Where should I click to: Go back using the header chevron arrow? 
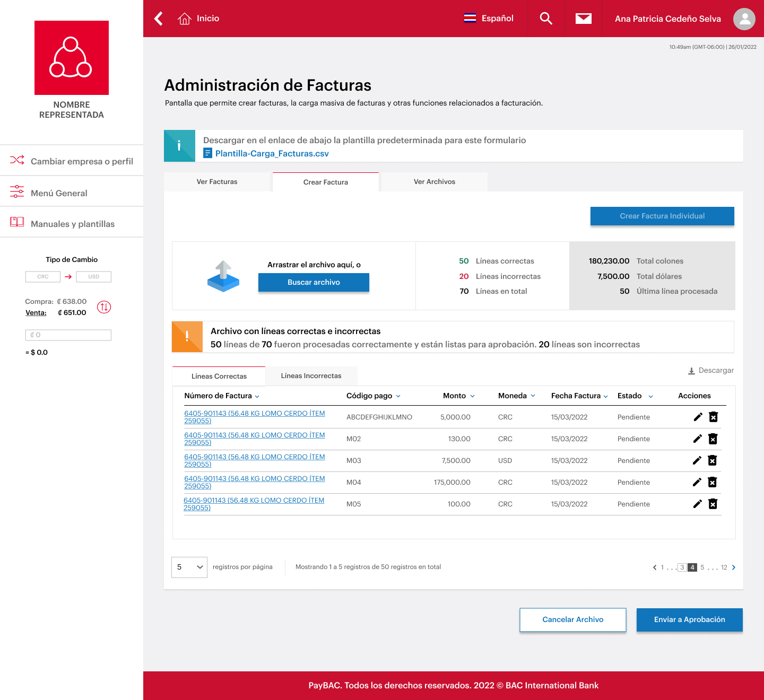(158, 18)
